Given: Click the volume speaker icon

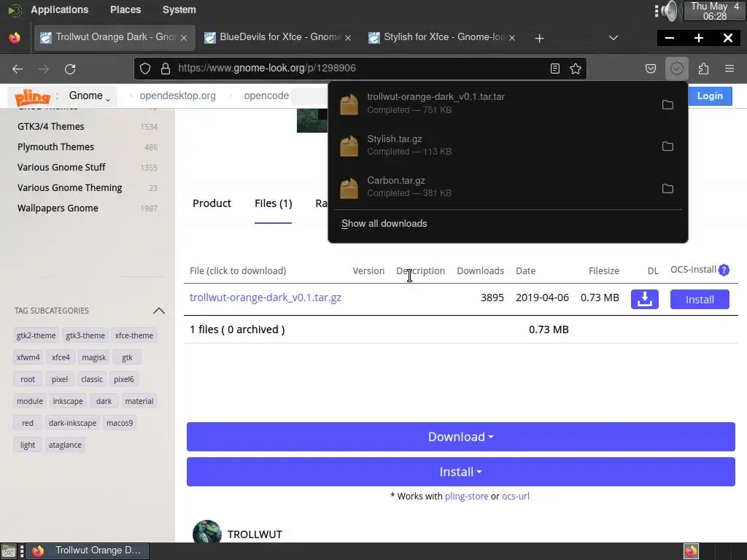Looking at the screenshot, I should click(x=669, y=10).
